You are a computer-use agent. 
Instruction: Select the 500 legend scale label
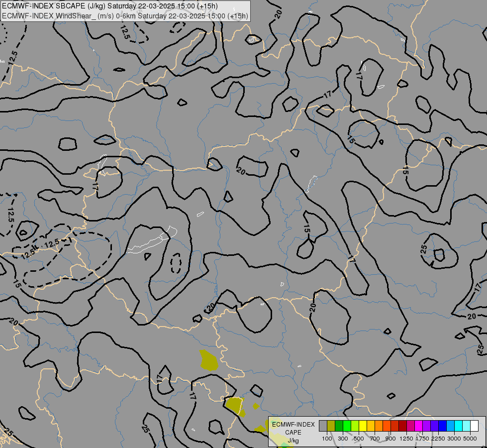(359, 439)
